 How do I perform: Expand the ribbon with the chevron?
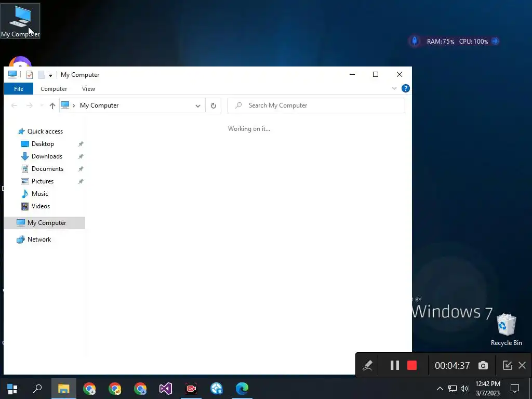(x=394, y=88)
